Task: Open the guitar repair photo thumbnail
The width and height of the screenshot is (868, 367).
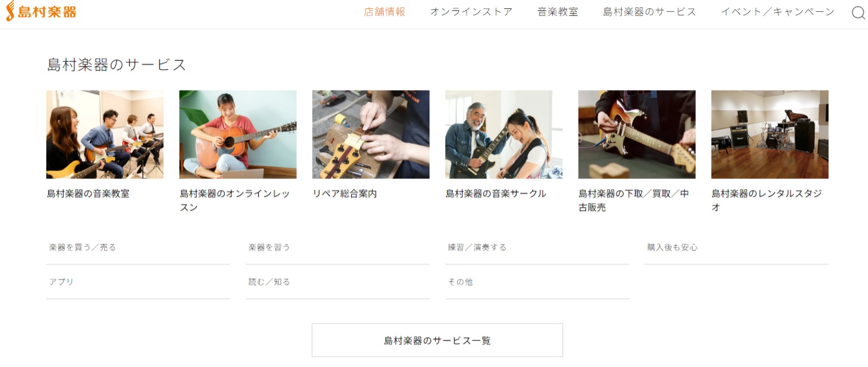Action: (371, 134)
